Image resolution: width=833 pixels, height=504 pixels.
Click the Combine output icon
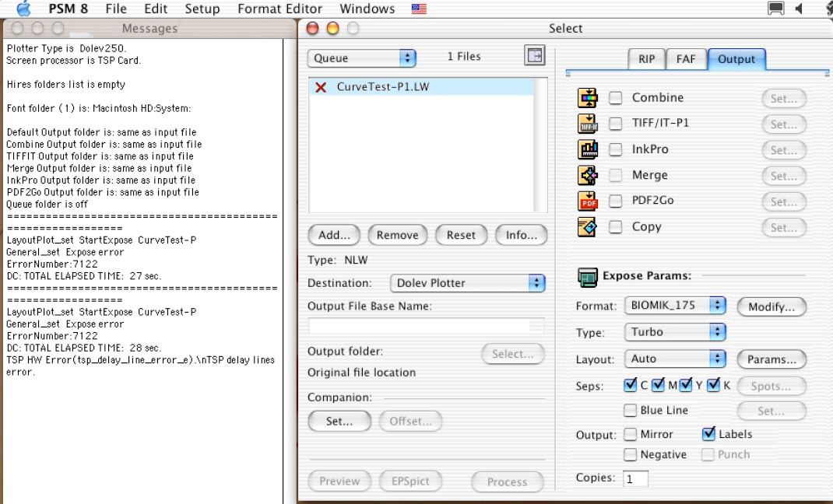[588, 98]
